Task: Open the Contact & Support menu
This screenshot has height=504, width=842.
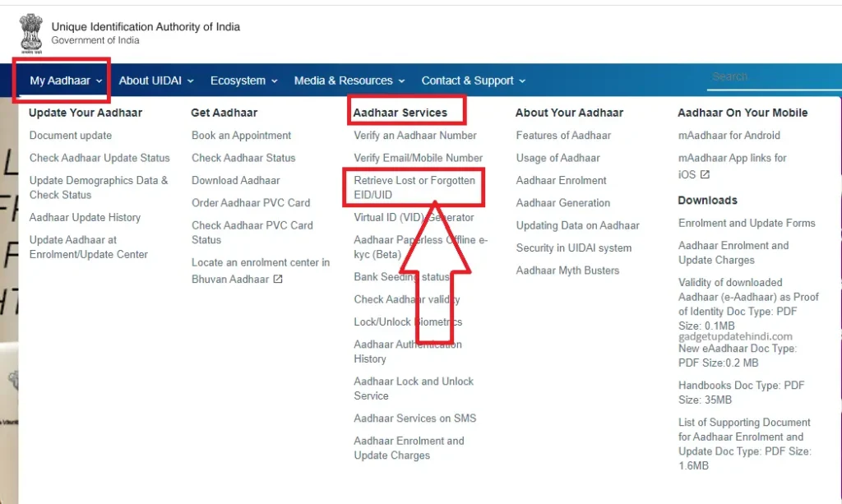Action: click(x=468, y=80)
